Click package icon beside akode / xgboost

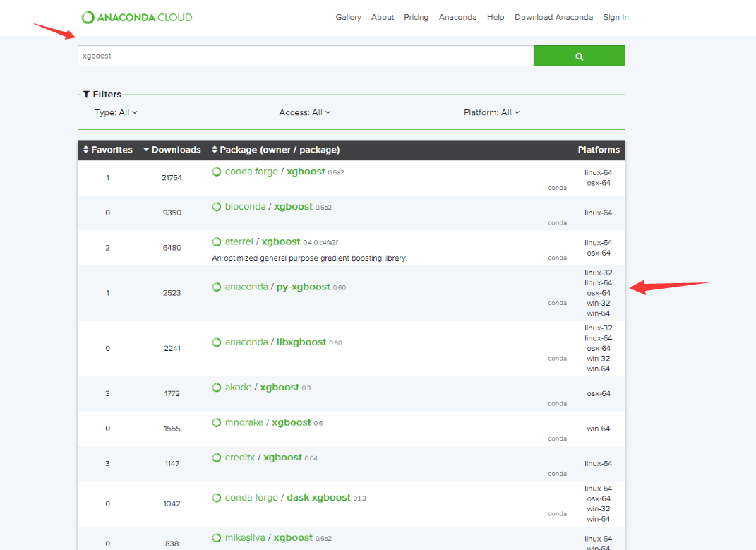(217, 388)
